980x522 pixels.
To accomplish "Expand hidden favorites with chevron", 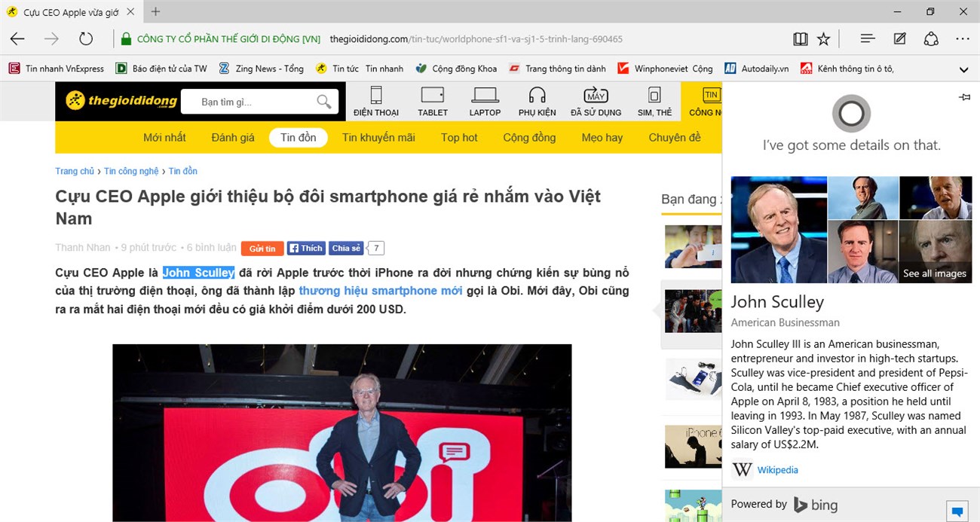I will click(963, 69).
